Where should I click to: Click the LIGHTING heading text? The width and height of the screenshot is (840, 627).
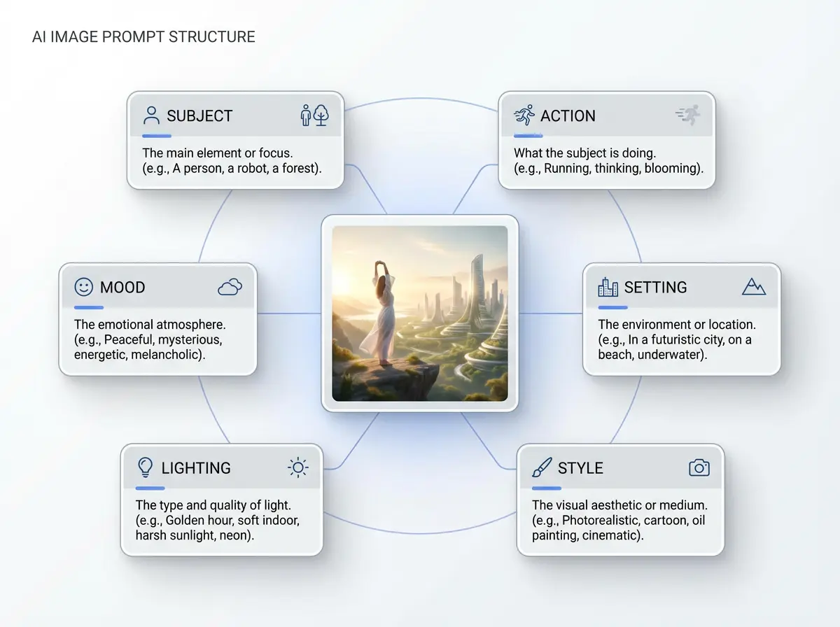point(196,468)
